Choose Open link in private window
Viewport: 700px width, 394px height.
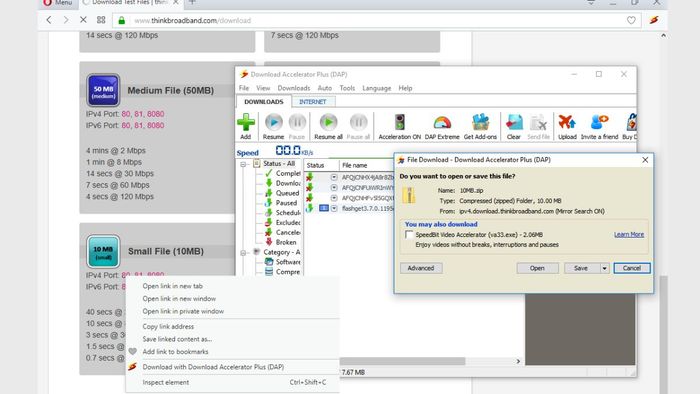(x=183, y=311)
